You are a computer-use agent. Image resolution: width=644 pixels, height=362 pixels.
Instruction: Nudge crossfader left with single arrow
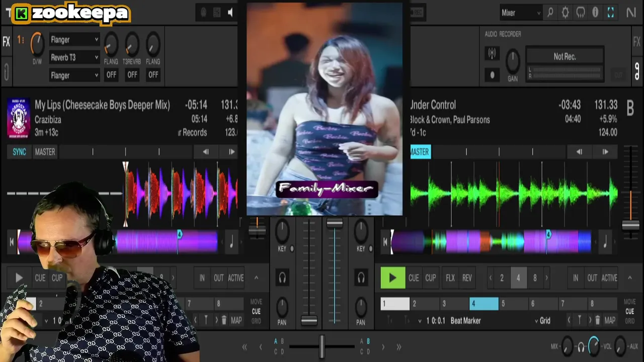point(261,347)
